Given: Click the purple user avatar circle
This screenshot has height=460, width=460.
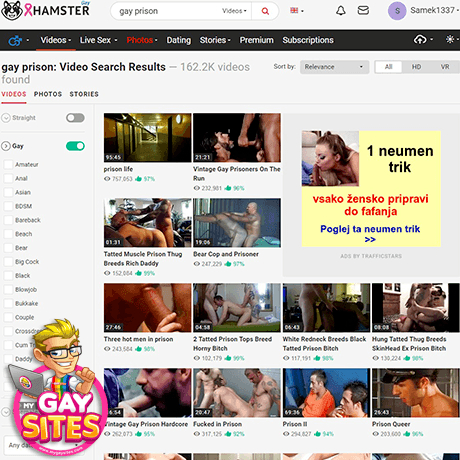Looking at the screenshot, I should tap(397, 11).
